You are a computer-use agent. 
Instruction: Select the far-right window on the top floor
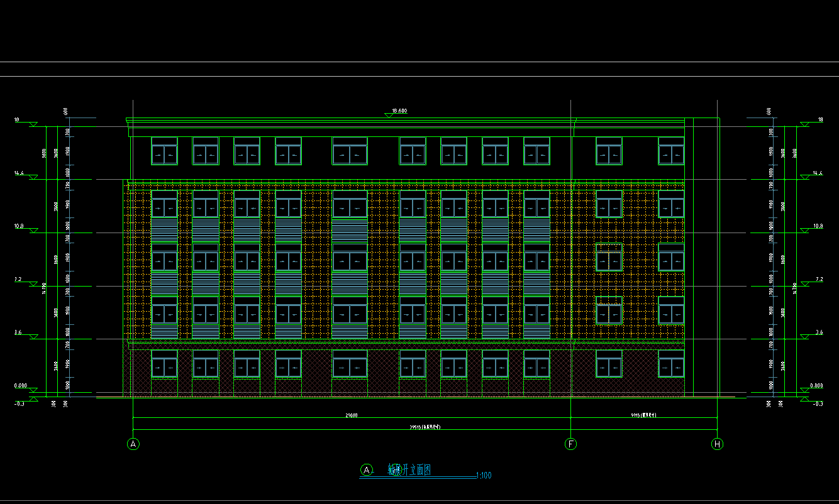(671, 151)
